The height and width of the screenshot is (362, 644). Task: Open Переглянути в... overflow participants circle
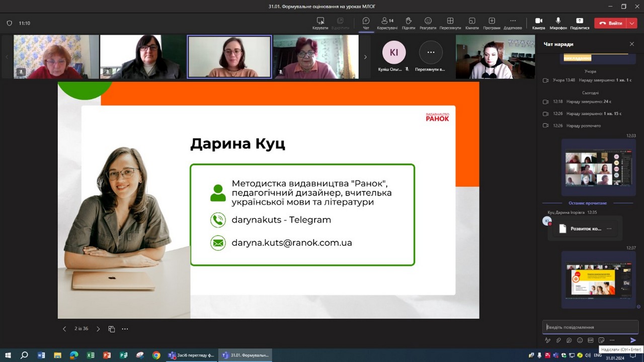(x=431, y=52)
